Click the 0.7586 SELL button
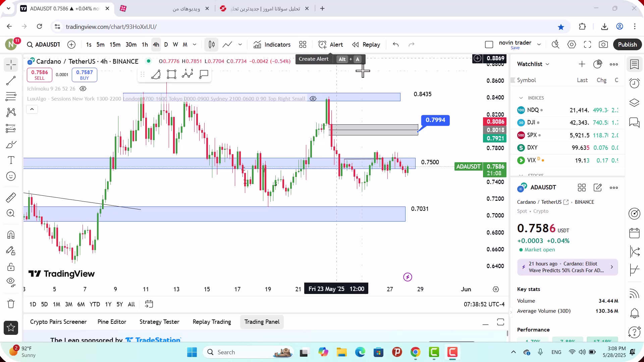644x362 pixels. point(40,75)
